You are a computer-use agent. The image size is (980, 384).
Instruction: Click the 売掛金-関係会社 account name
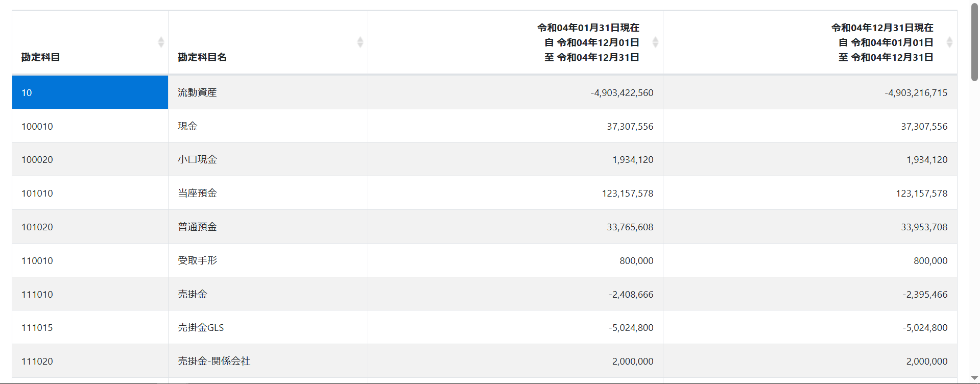214,361
